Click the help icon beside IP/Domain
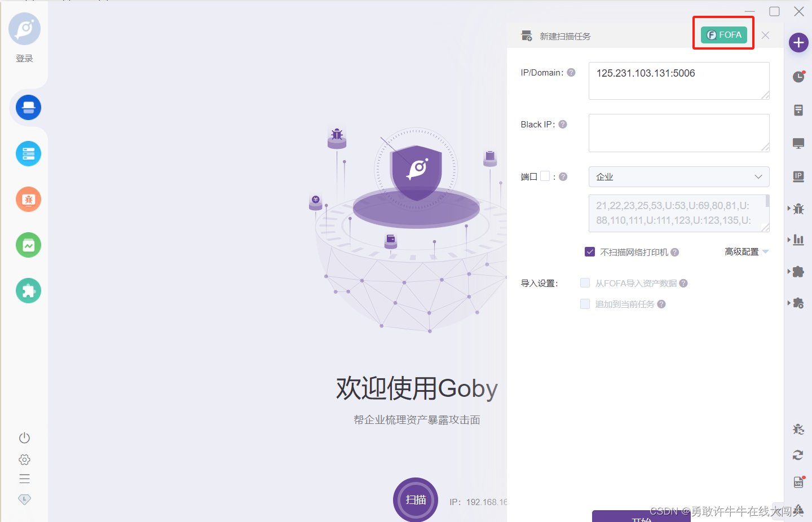 (571, 73)
